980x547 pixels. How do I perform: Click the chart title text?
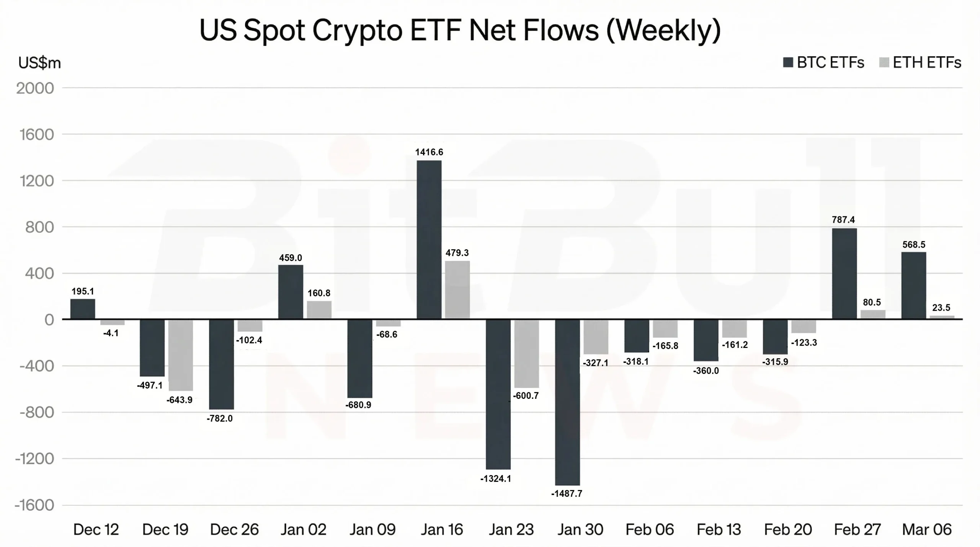[x=460, y=30]
